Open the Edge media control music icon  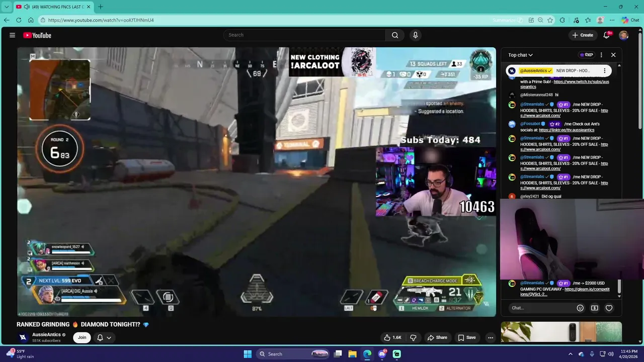pyautogui.click(x=576, y=20)
